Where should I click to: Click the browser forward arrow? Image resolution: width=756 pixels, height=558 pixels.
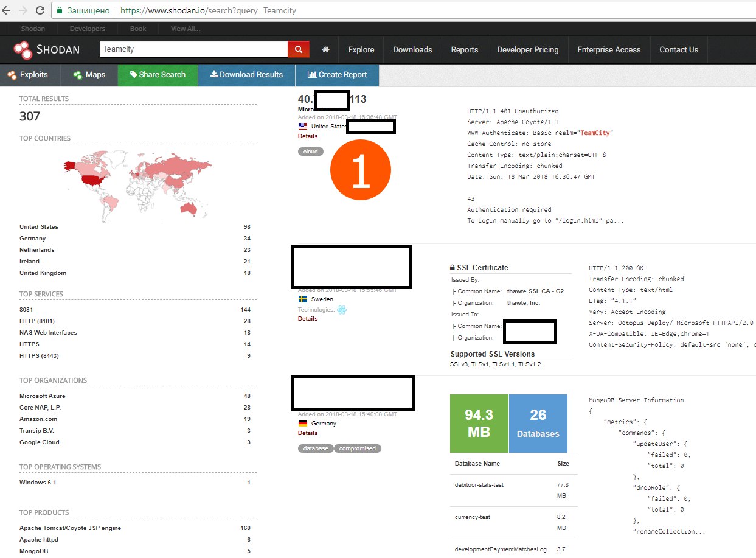coord(24,10)
